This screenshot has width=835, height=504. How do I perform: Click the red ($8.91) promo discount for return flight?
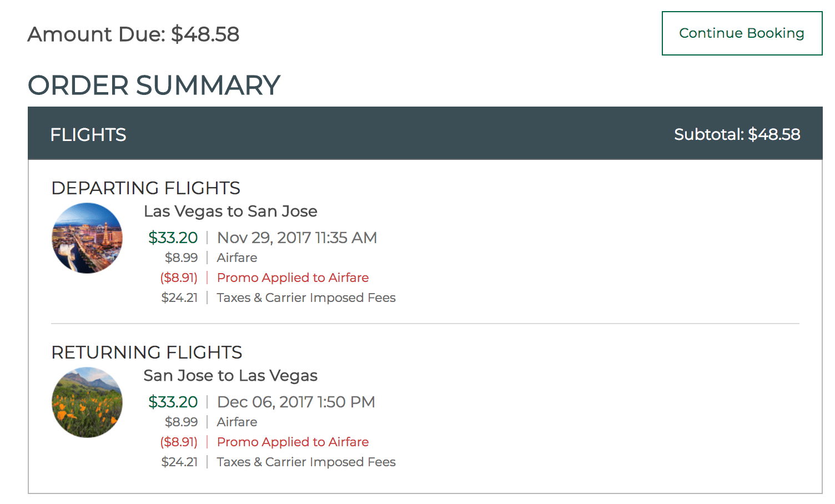[x=179, y=442]
